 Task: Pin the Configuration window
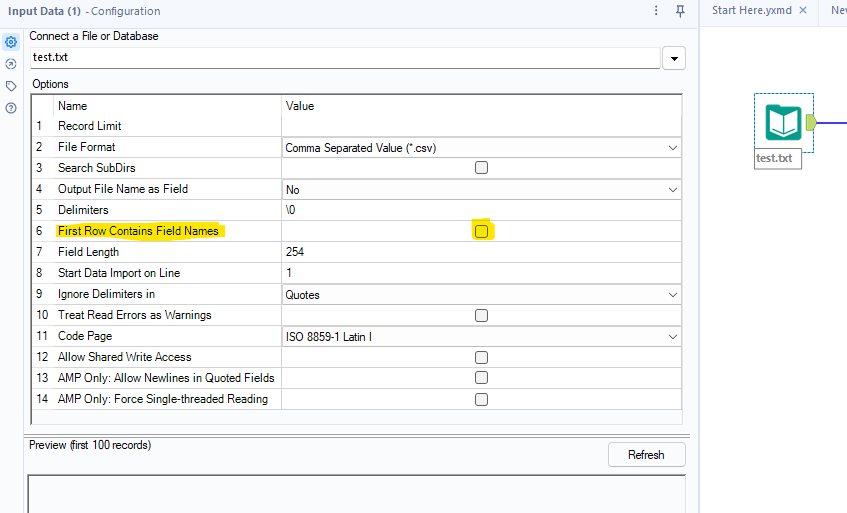pos(680,11)
